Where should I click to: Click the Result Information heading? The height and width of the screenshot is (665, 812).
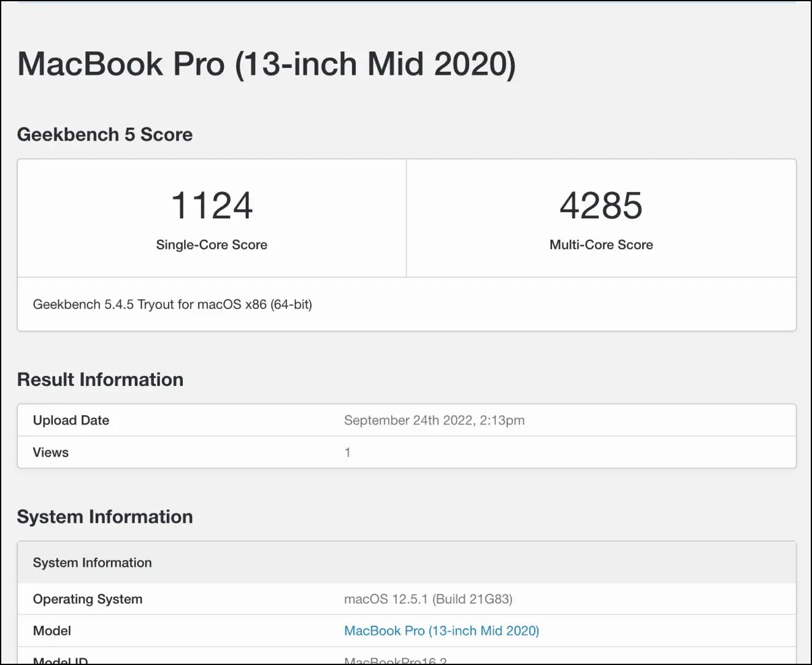100,380
